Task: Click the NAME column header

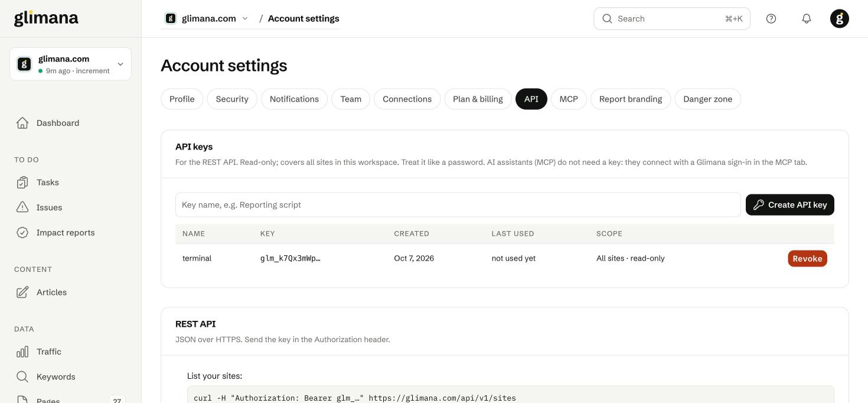Action: [194, 233]
